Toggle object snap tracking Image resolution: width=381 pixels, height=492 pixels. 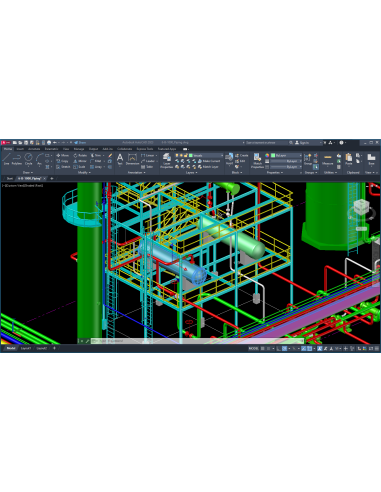304,348
